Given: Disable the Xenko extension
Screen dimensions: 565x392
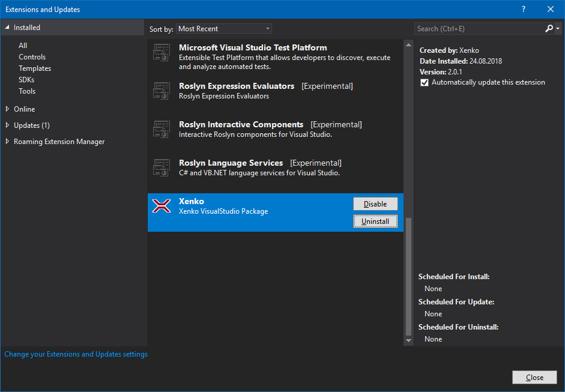Looking at the screenshot, I should (x=375, y=204).
